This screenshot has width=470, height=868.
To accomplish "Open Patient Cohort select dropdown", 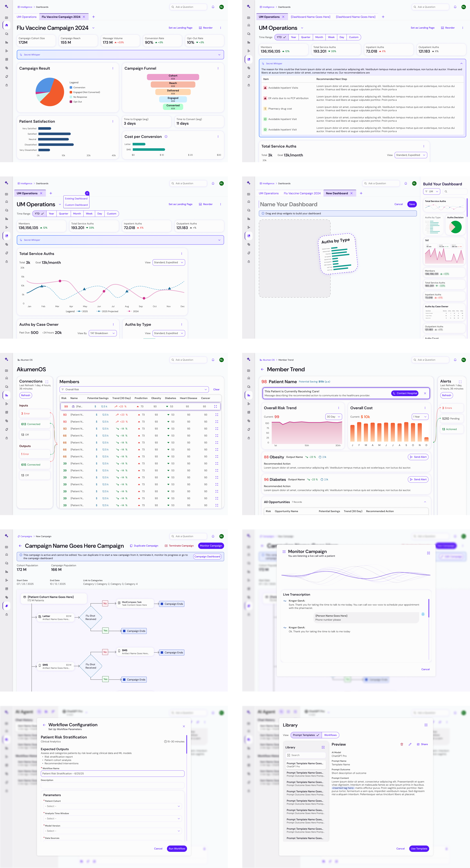I will pyautogui.click(x=113, y=806).
